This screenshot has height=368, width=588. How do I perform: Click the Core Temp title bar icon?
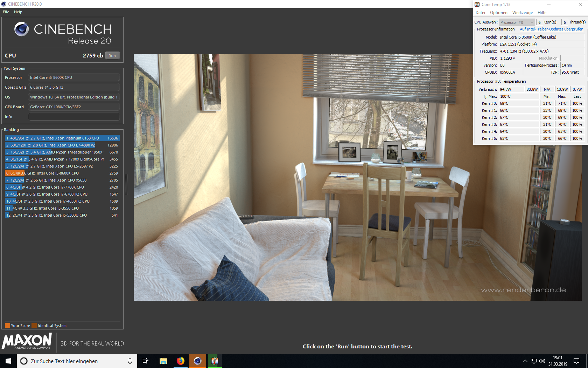477,5
